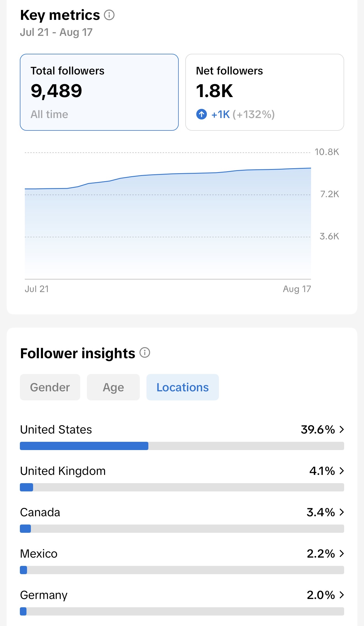364x626 pixels.
Task: Expand United Kingdom location chevron
Action: pyautogui.click(x=342, y=471)
